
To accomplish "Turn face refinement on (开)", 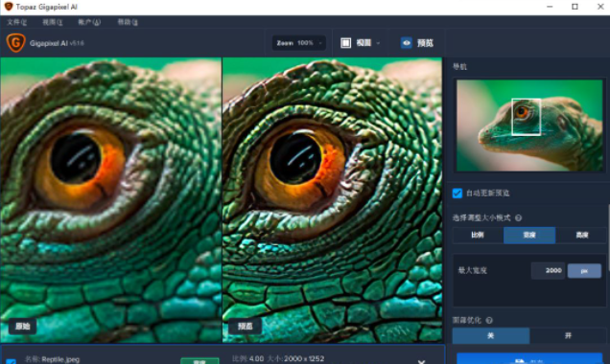I will (x=568, y=335).
